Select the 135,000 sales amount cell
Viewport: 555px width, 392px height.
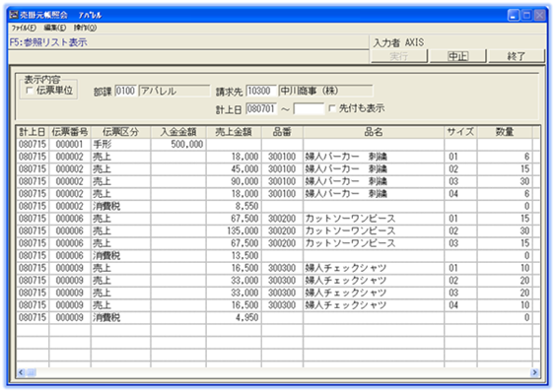[x=234, y=231]
